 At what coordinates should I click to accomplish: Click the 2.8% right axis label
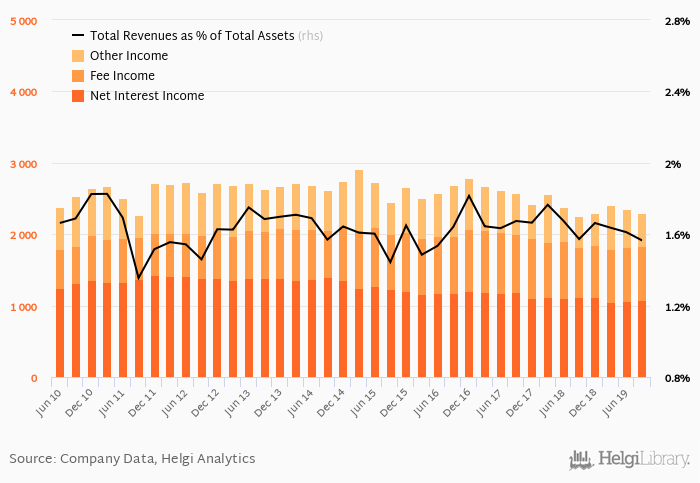678,21
